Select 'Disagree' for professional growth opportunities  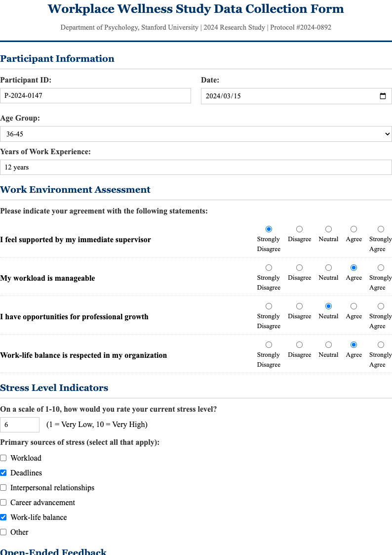point(299,306)
